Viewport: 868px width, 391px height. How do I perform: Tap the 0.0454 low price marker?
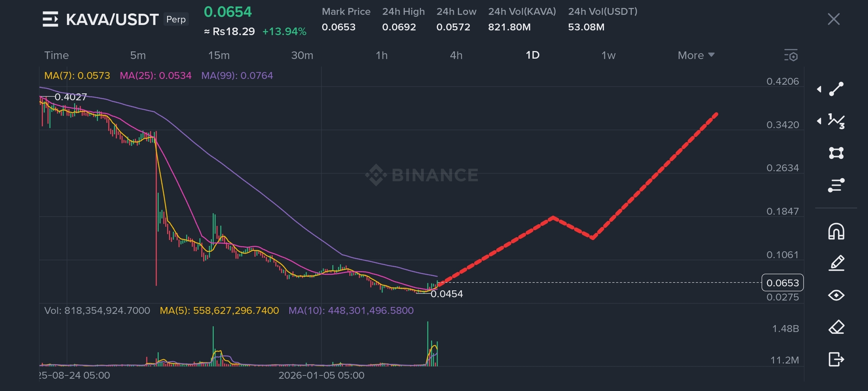pos(447,294)
